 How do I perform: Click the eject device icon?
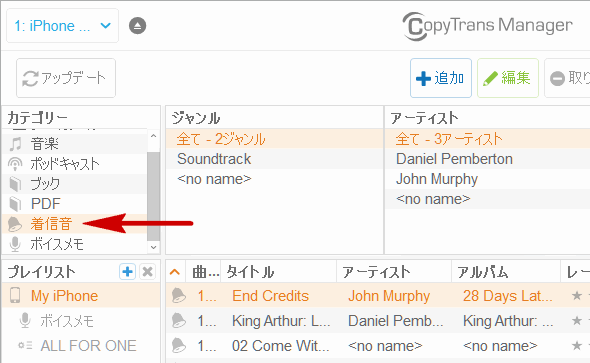tap(137, 26)
